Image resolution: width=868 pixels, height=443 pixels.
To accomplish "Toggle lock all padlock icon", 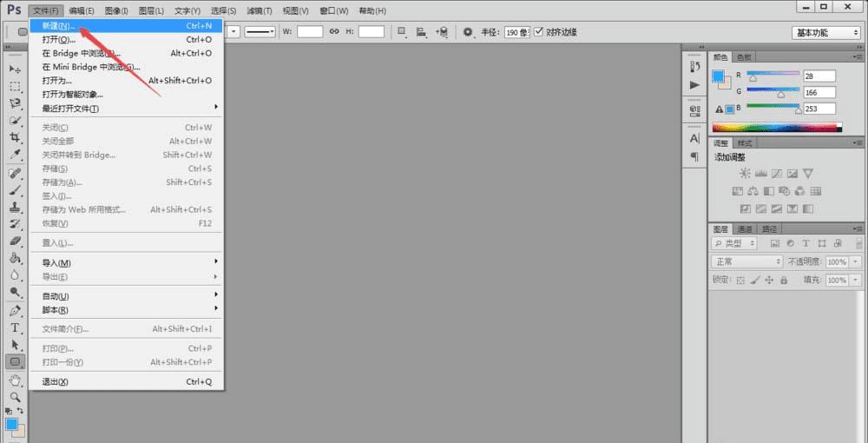I will pos(783,281).
